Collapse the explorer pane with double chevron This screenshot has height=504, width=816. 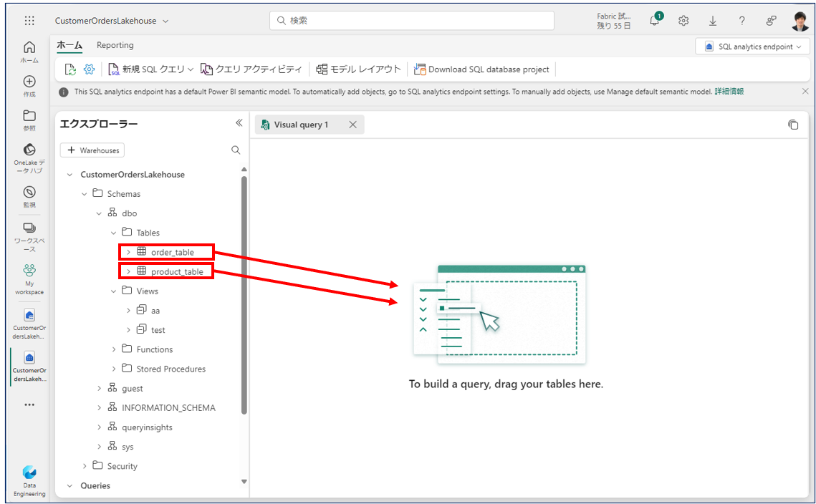click(x=239, y=122)
